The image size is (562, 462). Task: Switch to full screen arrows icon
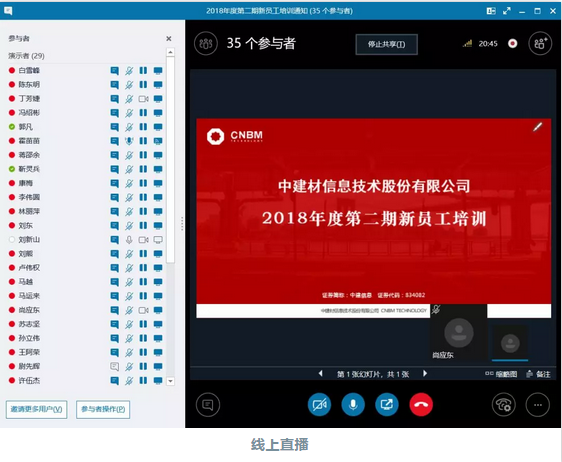[x=506, y=11]
